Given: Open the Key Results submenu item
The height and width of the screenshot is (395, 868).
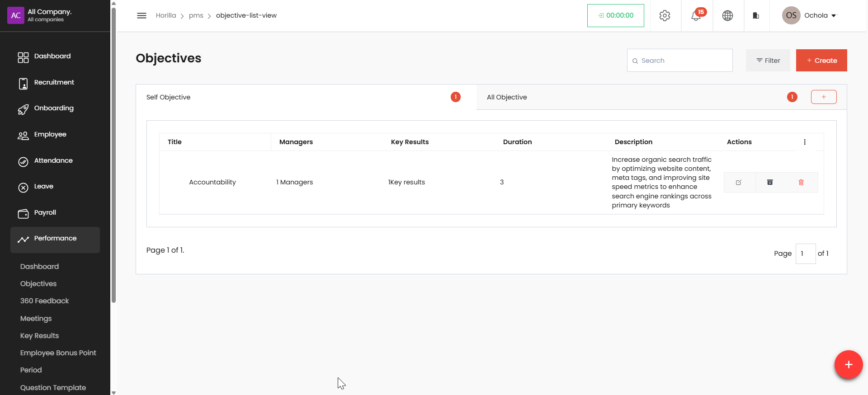Looking at the screenshot, I should point(39,336).
